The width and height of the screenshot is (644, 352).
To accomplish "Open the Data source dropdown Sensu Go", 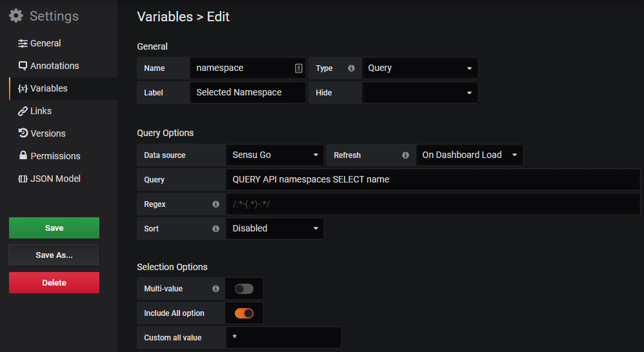I will 275,155.
